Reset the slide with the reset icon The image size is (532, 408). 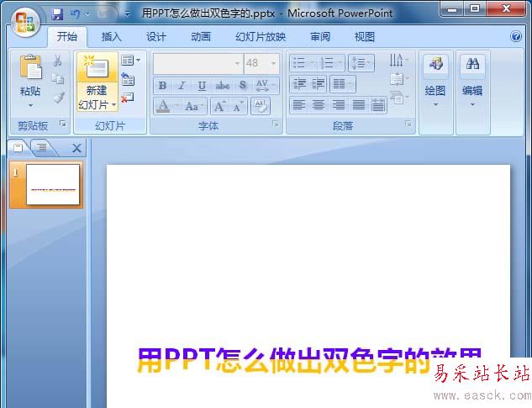tap(128, 79)
